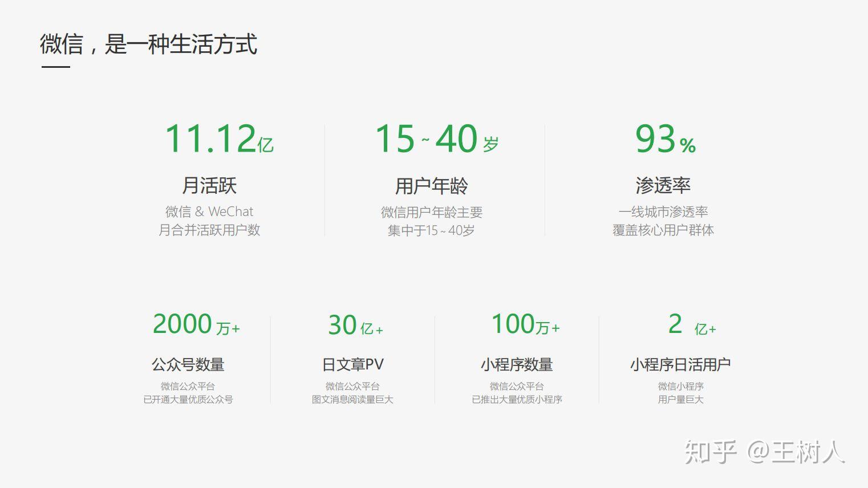Select the "2000万+" statistic
868x488 pixels.
click(x=196, y=324)
